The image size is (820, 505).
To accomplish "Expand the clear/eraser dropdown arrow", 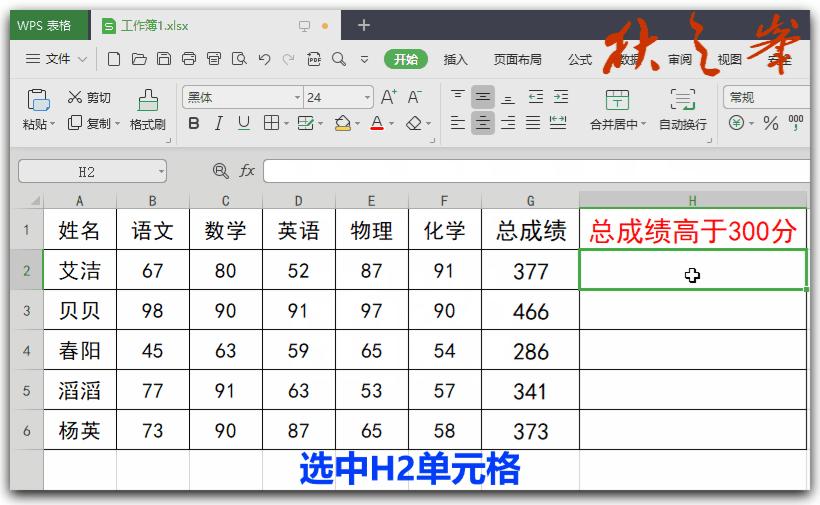I will [x=428, y=124].
